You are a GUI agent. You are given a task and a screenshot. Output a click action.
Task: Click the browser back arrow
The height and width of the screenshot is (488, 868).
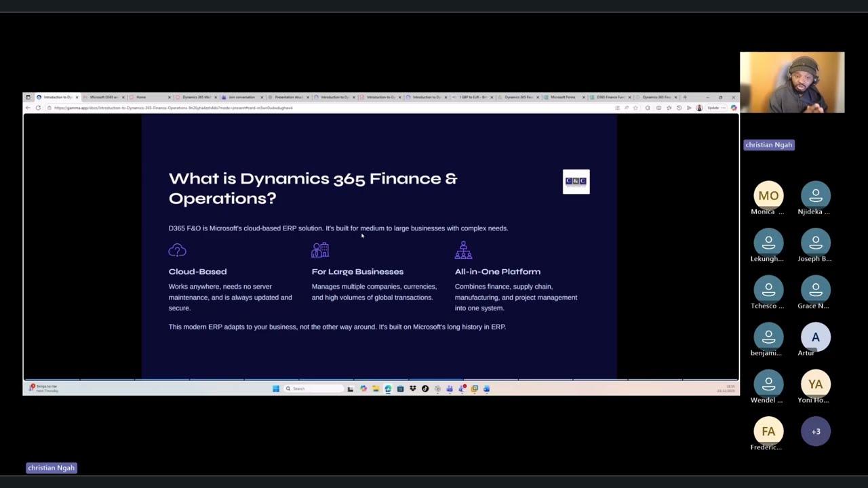pos(28,108)
